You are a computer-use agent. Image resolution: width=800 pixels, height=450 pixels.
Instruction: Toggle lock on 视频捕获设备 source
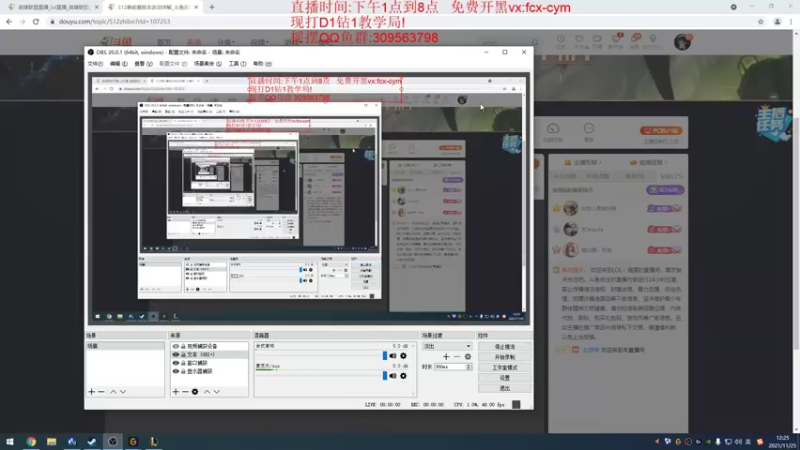coord(183,346)
